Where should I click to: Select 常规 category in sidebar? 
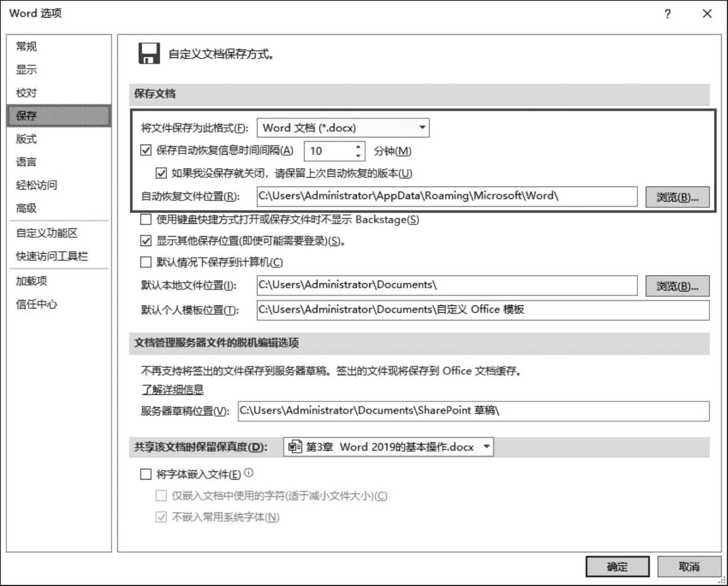click(x=59, y=47)
